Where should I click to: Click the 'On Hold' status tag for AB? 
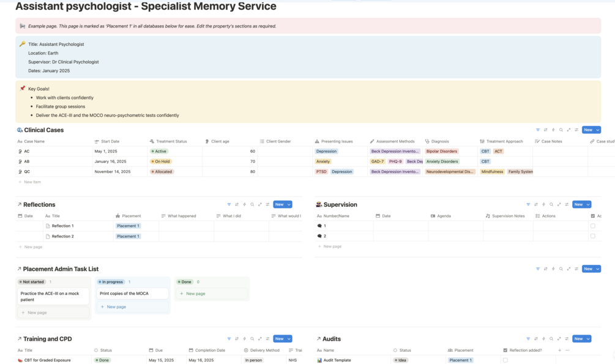162,162
